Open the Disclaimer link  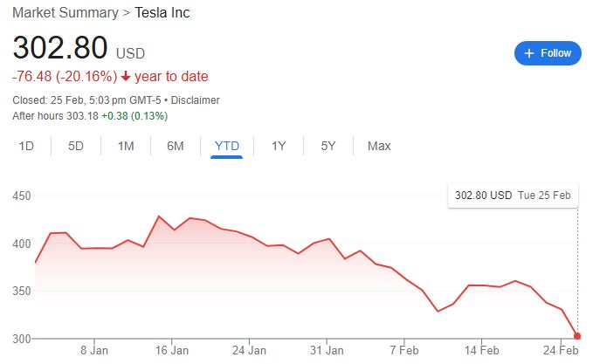(x=196, y=100)
